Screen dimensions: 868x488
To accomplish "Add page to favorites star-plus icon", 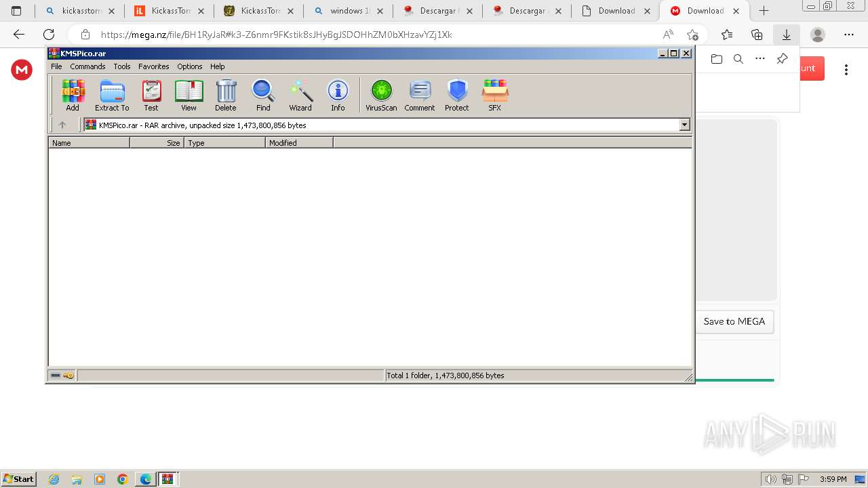I will [x=692, y=35].
